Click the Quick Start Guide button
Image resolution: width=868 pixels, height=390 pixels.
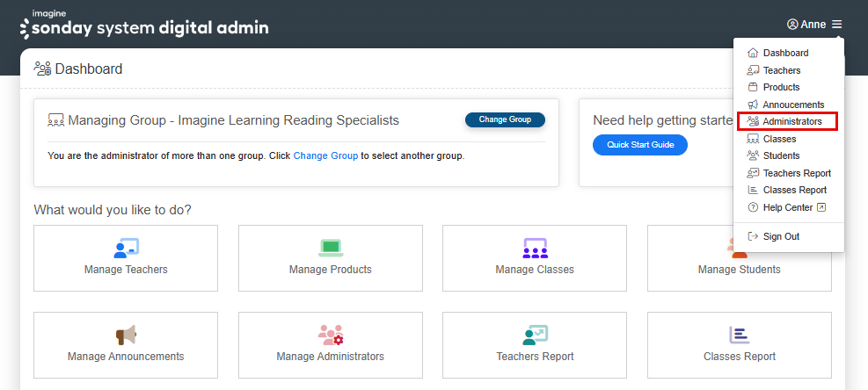click(x=640, y=145)
